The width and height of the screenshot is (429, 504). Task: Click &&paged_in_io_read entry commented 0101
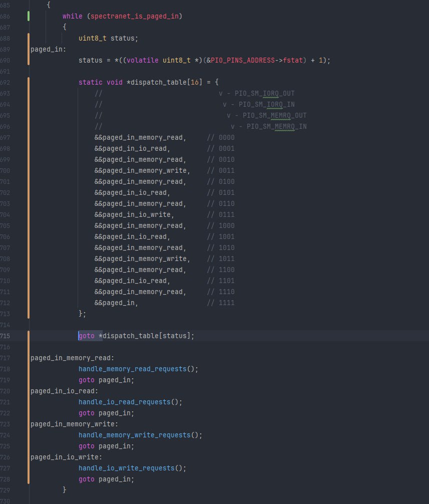(x=132, y=192)
